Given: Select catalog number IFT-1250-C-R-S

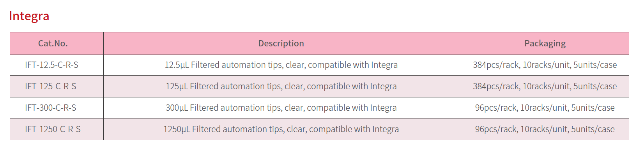Looking at the screenshot, I should 53,129.
